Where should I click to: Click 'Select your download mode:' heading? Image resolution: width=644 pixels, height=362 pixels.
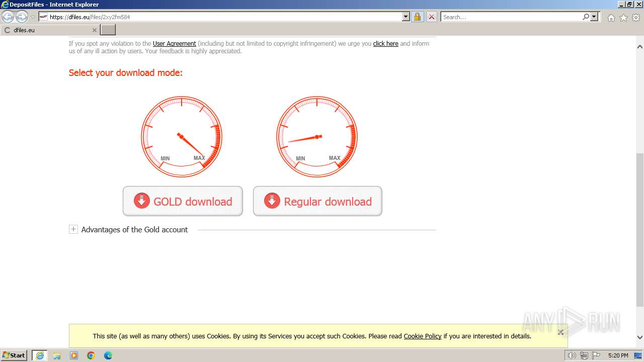(x=126, y=73)
